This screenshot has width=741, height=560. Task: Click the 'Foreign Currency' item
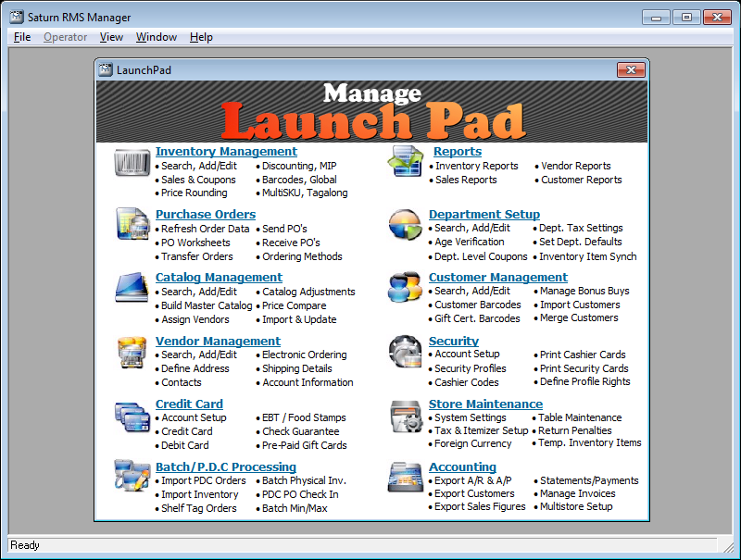click(473, 444)
